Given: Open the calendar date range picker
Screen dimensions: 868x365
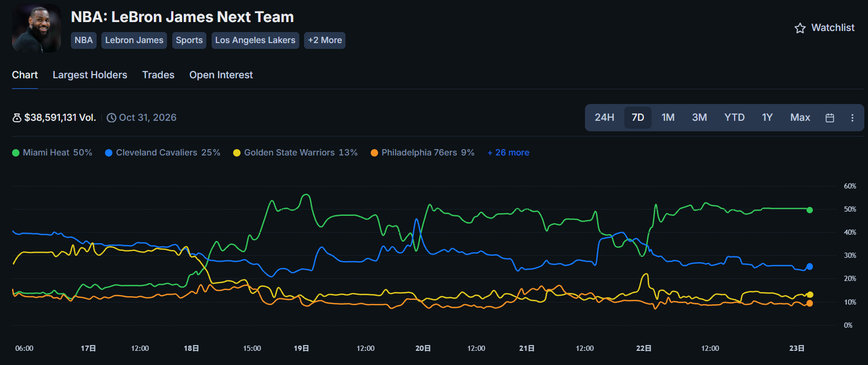Looking at the screenshot, I should pos(830,118).
